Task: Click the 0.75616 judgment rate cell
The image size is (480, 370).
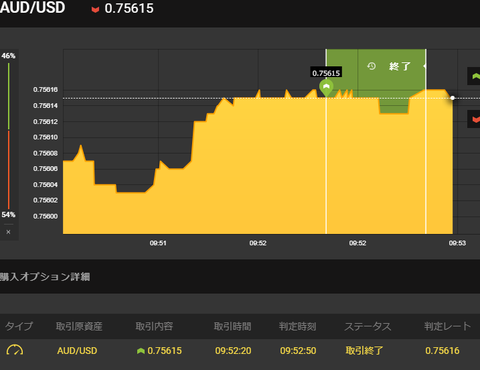Action: coord(442,351)
